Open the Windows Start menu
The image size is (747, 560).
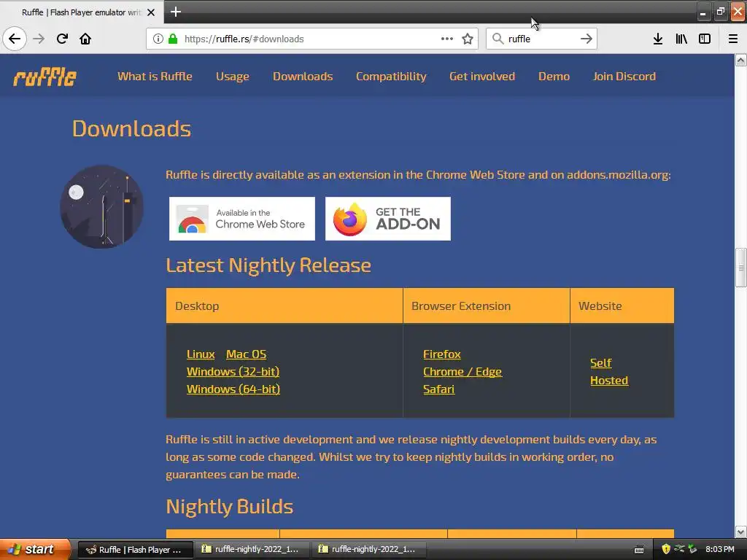coord(35,549)
